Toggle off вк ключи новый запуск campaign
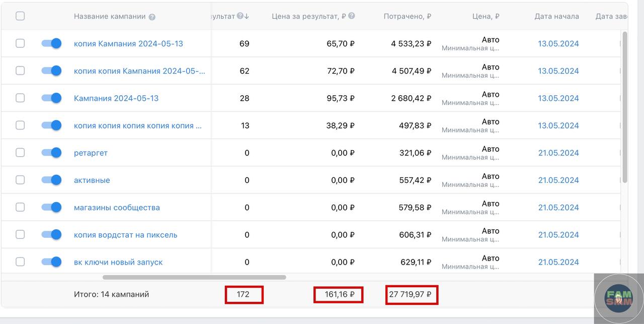The height and width of the screenshot is (324, 644). point(51,262)
